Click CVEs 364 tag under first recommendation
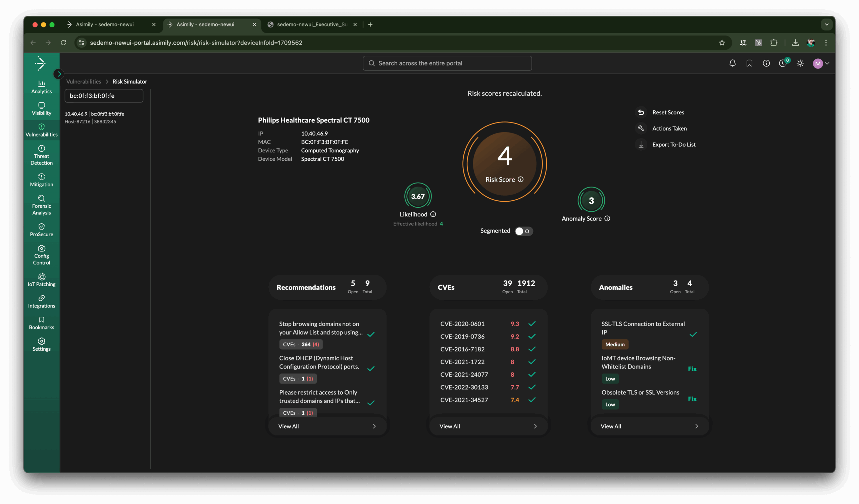Screen dimensions: 859x504 (301, 345)
